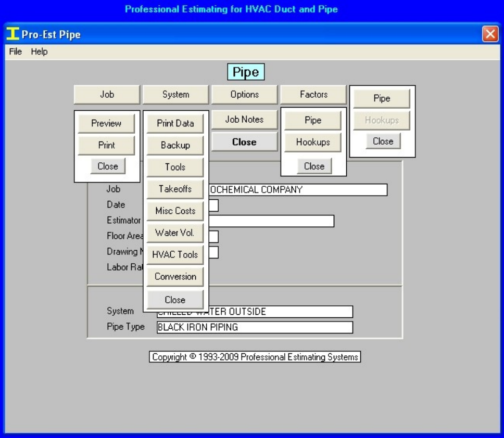Open the Options panel
This screenshot has width=504, height=438.
point(244,94)
